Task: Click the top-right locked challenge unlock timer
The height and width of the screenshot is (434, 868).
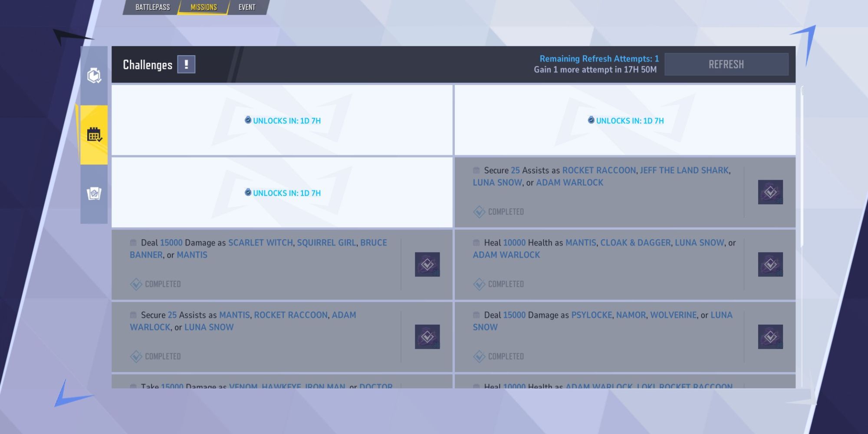Action: pyautogui.click(x=626, y=121)
